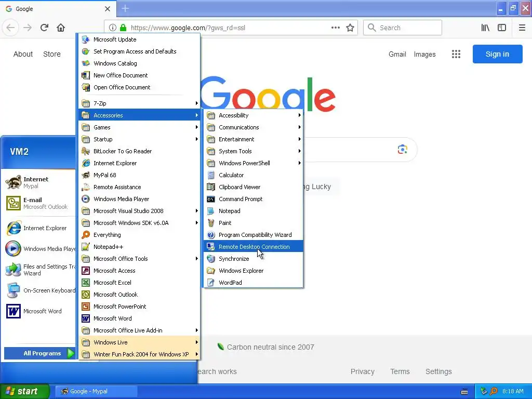Expand Microsoft Windows SDK v6.0A submenu
532x399 pixels.
pyautogui.click(x=139, y=223)
